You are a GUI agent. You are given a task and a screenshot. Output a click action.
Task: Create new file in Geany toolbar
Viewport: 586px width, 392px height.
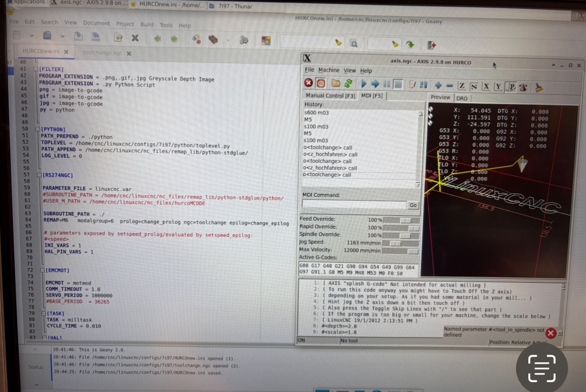tap(17, 35)
